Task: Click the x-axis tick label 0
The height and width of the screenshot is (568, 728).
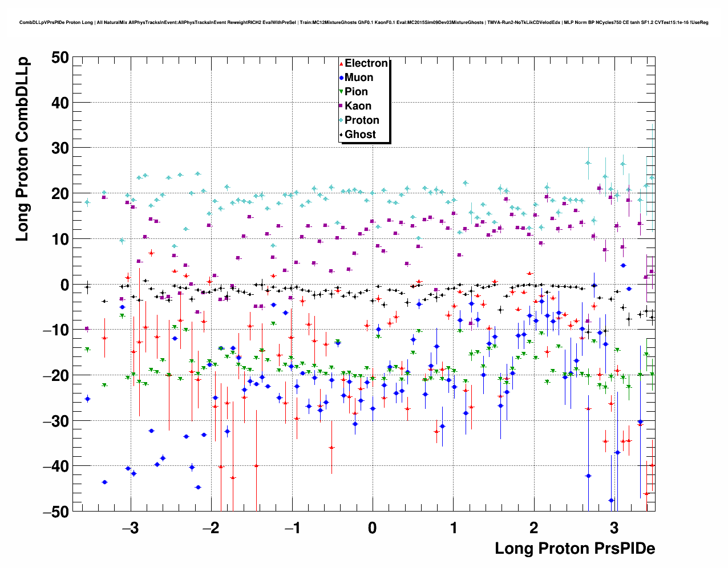Action: 373,528
